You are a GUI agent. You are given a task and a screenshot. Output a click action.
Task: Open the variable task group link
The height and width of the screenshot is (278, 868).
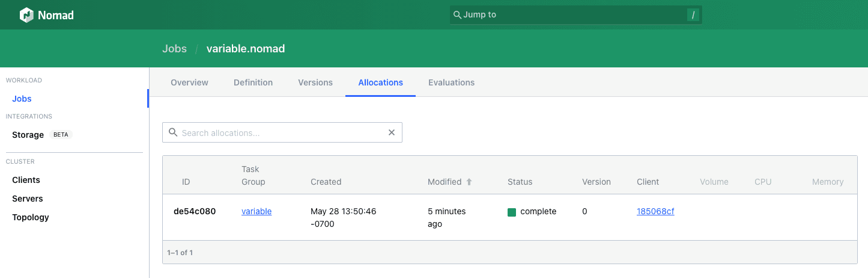(256, 211)
